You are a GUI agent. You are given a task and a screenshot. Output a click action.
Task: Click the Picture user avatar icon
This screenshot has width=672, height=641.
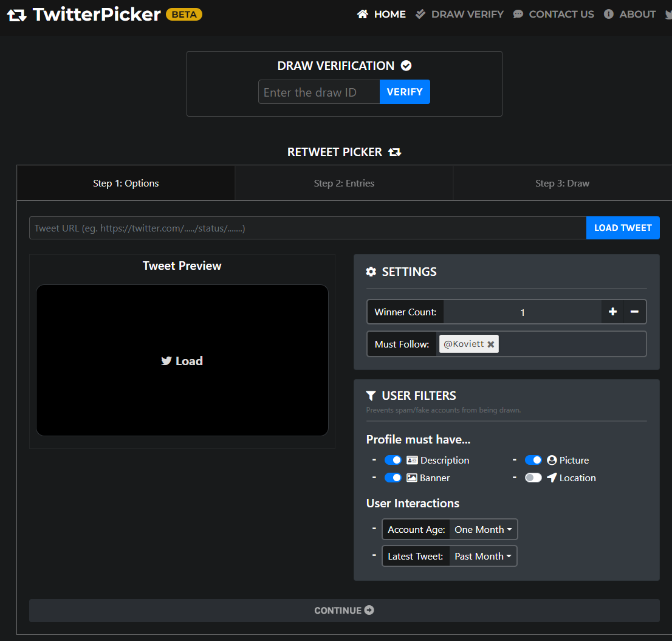[552, 460]
